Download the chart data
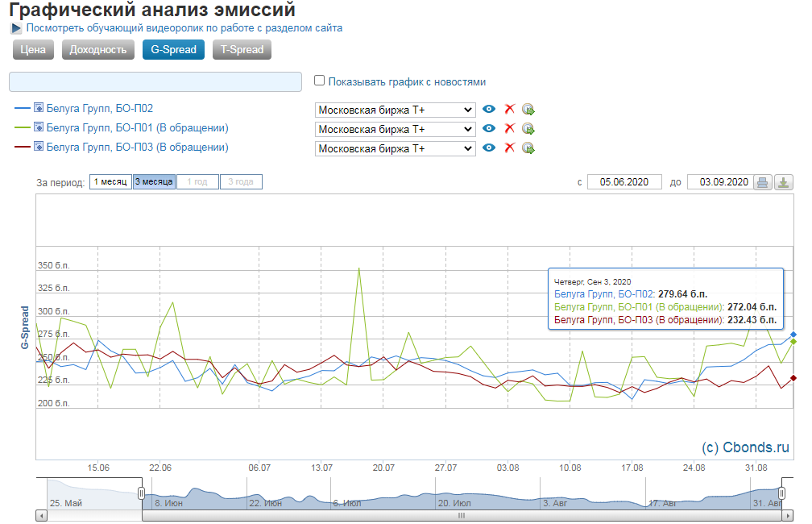 [x=784, y=182]
